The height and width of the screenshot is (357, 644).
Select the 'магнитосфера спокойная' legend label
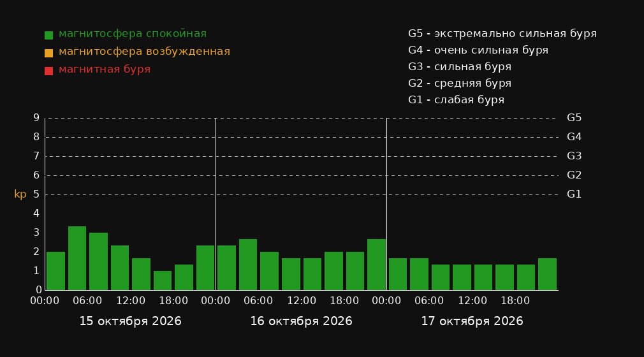tap(133, 34)
